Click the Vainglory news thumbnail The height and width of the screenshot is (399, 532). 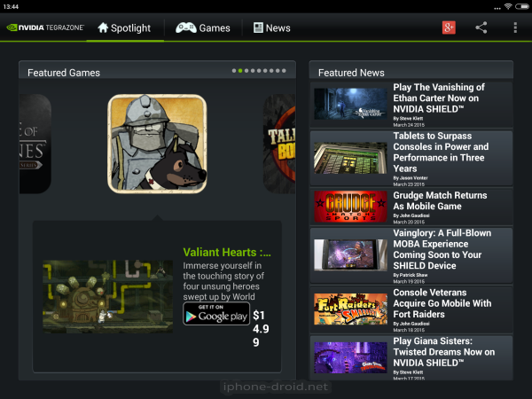[350, 254]
